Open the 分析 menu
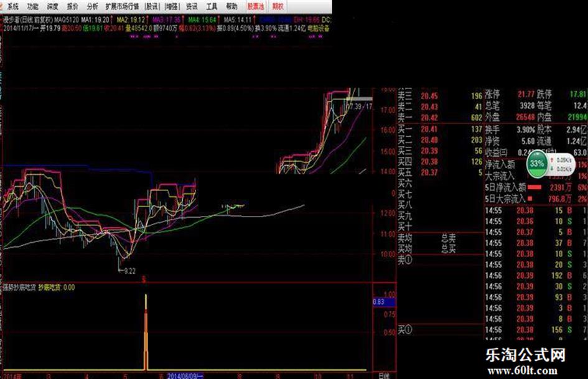The width and height of the screenshot is (588, 379). pyautogui.click(x=92, y=6)
